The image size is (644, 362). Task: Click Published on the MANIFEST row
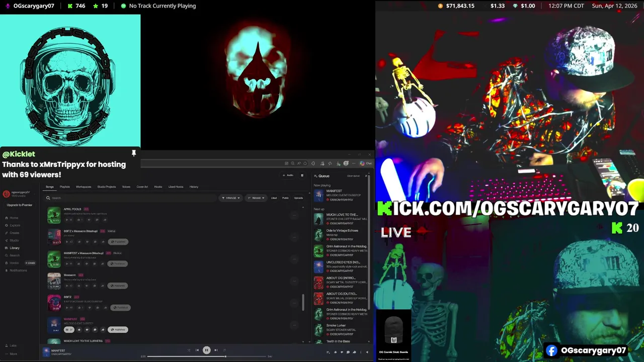point(118,330)
